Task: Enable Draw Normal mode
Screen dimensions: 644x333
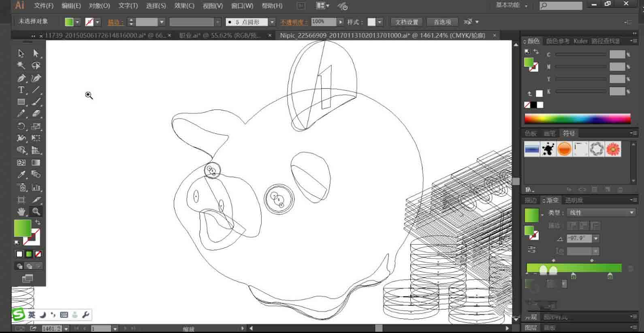Action: (x=19, y=266)
